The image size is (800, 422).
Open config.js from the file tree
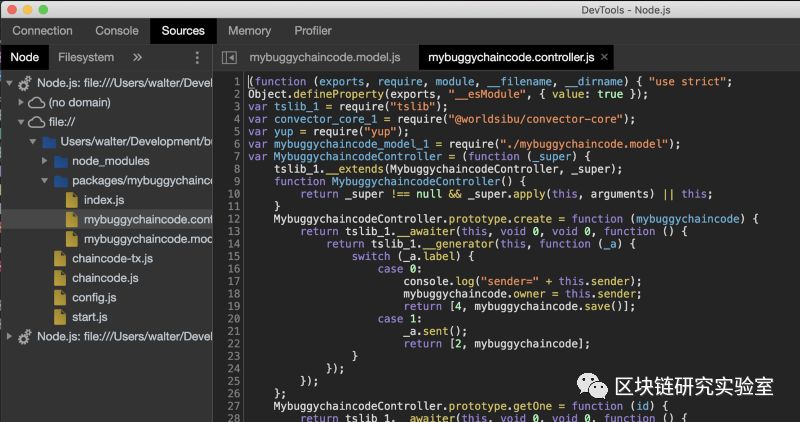[94, 298]
